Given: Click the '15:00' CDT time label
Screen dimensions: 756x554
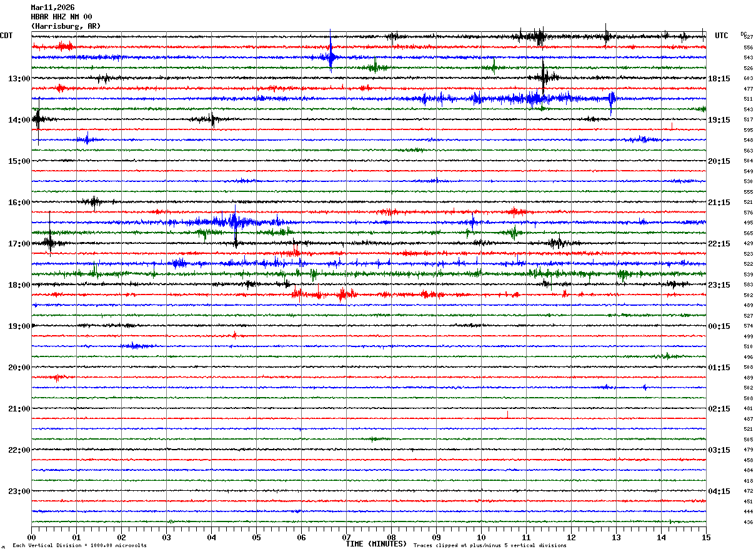Looking at the screenshot, I should 19,161.
